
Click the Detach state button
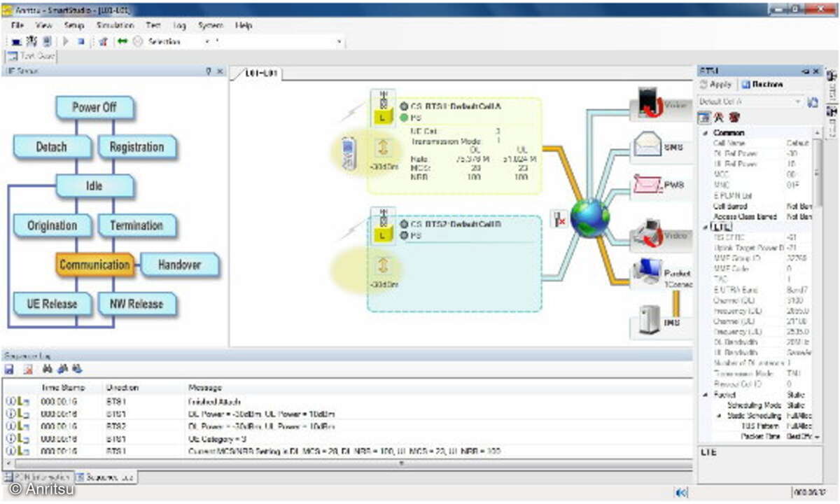pos(52,147)
